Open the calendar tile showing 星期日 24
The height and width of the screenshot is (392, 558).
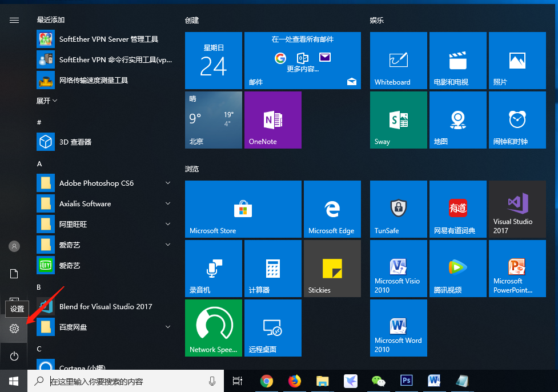click(214, 61)
